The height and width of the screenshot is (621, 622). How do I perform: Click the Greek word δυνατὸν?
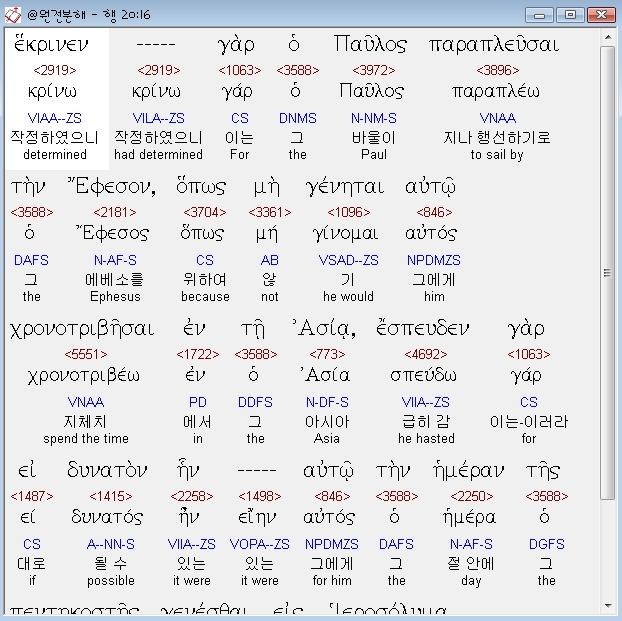point(107,471)
